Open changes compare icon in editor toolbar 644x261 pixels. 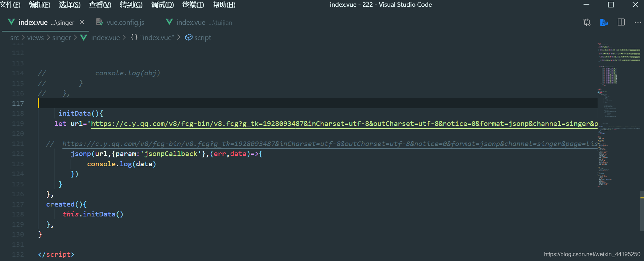pyautogui.click(x=587, y=22)
